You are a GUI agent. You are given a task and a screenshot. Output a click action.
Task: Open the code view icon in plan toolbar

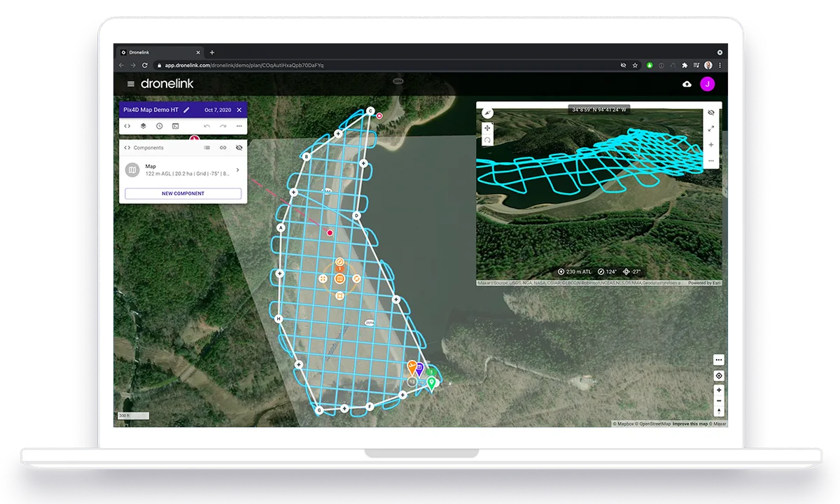click(127, 126)
